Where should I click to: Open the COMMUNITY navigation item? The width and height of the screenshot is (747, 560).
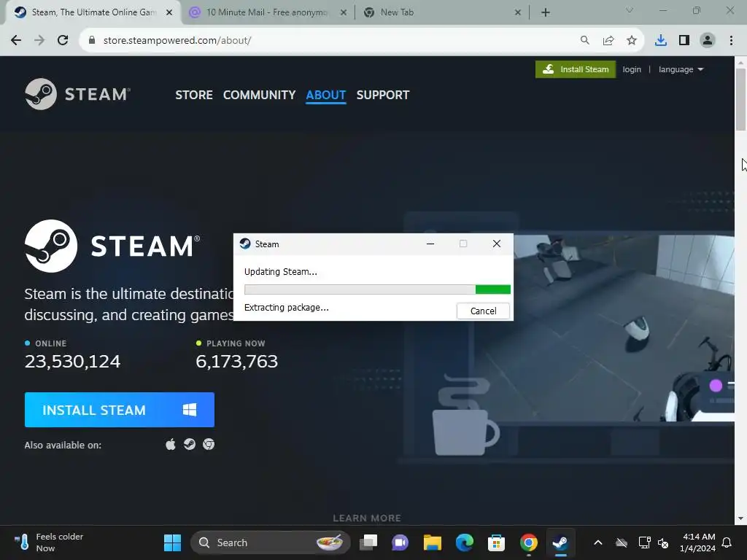pos(259,95)
